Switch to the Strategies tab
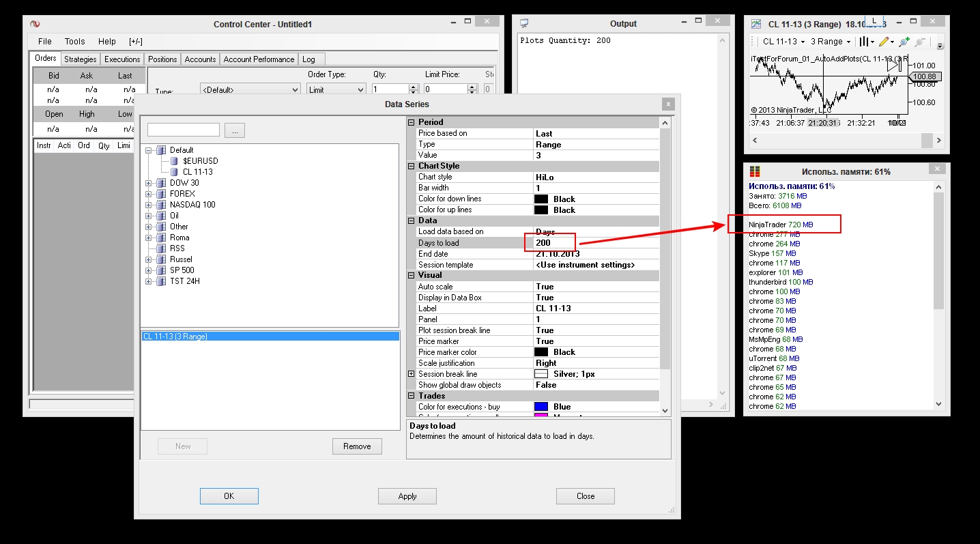This screenshot has height=544, width=980. pyautogui.click(x=81, y=59)
